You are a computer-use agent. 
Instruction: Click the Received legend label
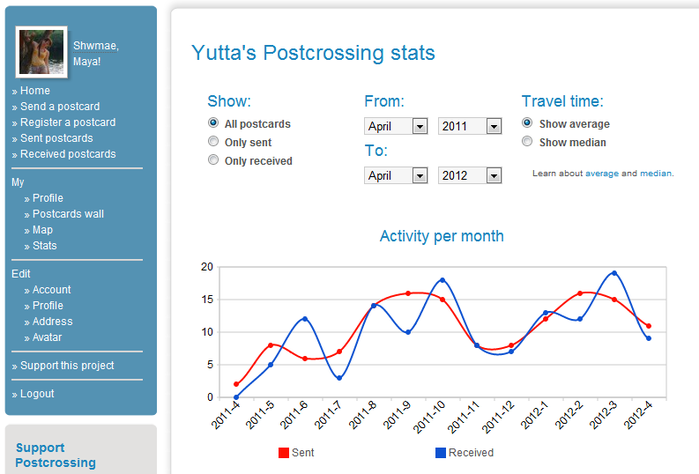click(x=471, y=453)
